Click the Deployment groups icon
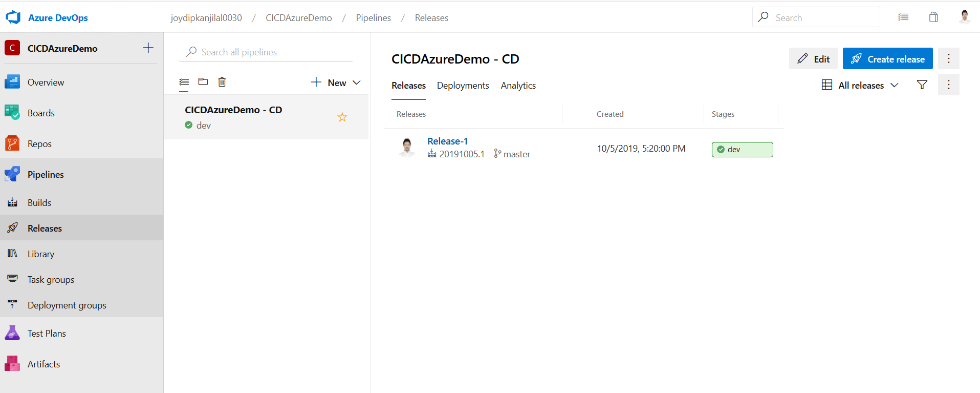Viewport: 980px width, 393px height. pos(12,304)
